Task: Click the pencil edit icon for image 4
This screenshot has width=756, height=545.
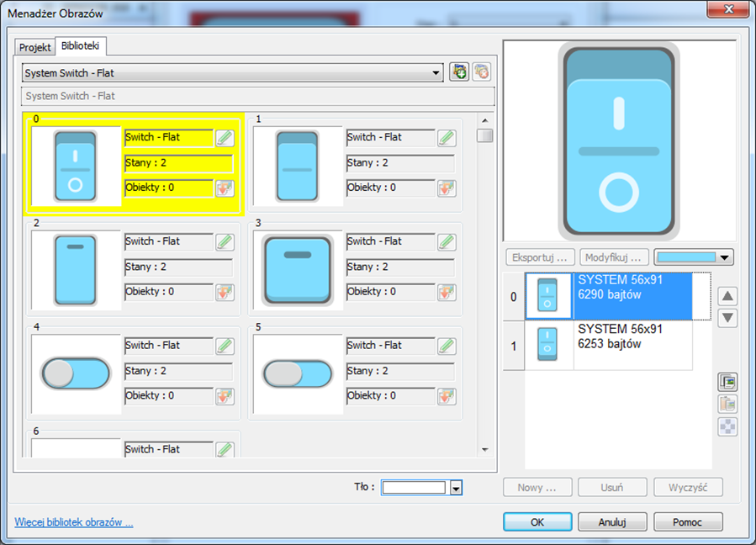Action: (225, 347)
